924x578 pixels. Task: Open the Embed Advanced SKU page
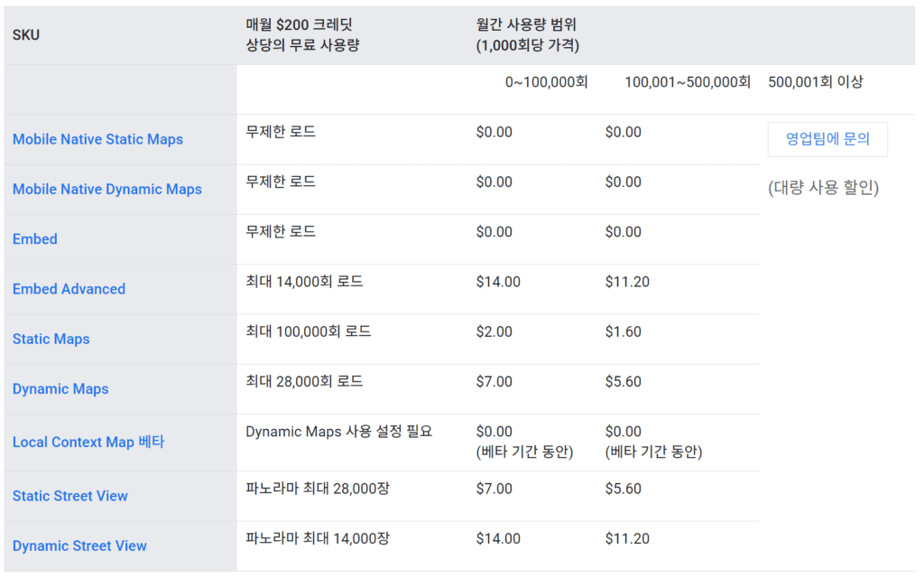[x=68, y=288]
